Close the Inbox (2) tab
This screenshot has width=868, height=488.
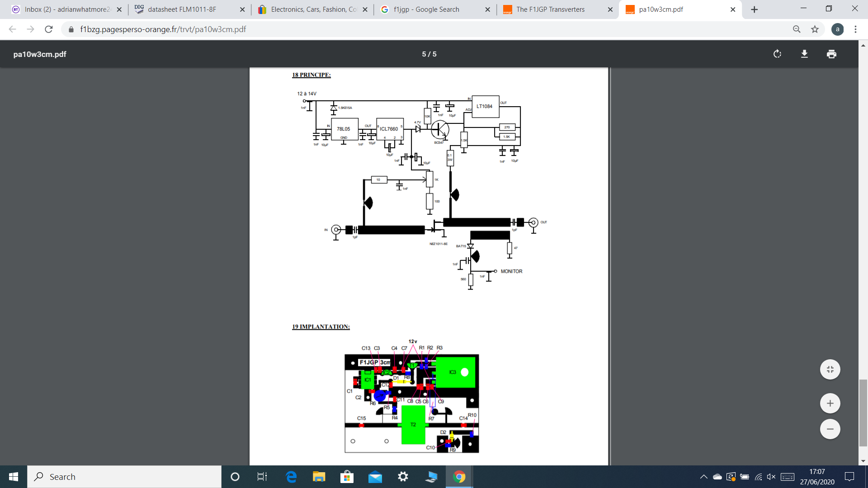coord(119,9)
